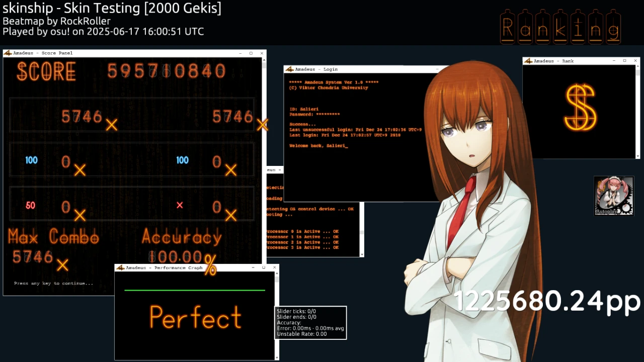
Task: Click the Unstable Rate statistics box
Action: 310,323
